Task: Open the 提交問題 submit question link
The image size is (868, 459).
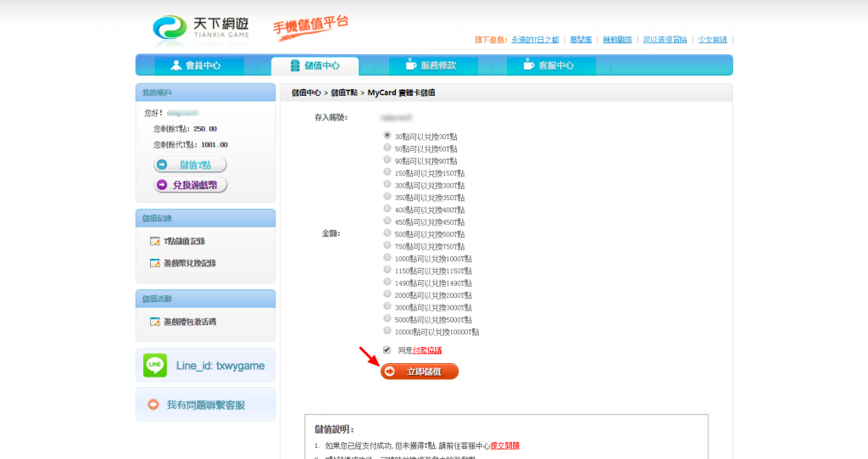Action: click(x=505, y=445)
